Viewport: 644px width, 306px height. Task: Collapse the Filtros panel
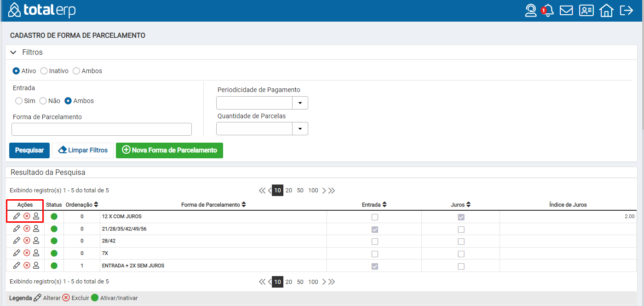pyautogui.click(x=13, y=52)
